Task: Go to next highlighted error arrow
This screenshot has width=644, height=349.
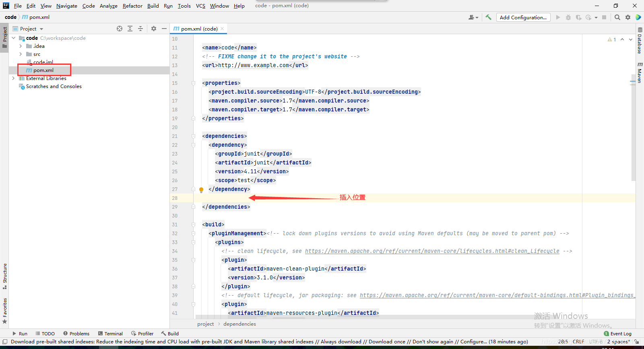Action: tap(630, 39)
